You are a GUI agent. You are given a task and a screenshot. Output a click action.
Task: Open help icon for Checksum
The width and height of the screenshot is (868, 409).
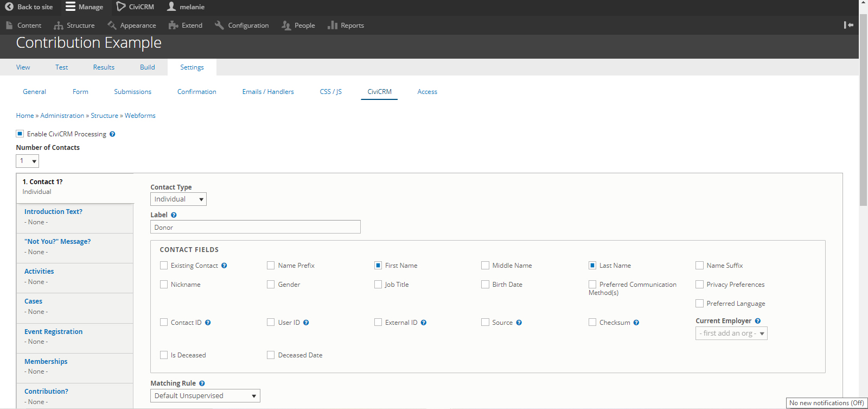(636, 323)
